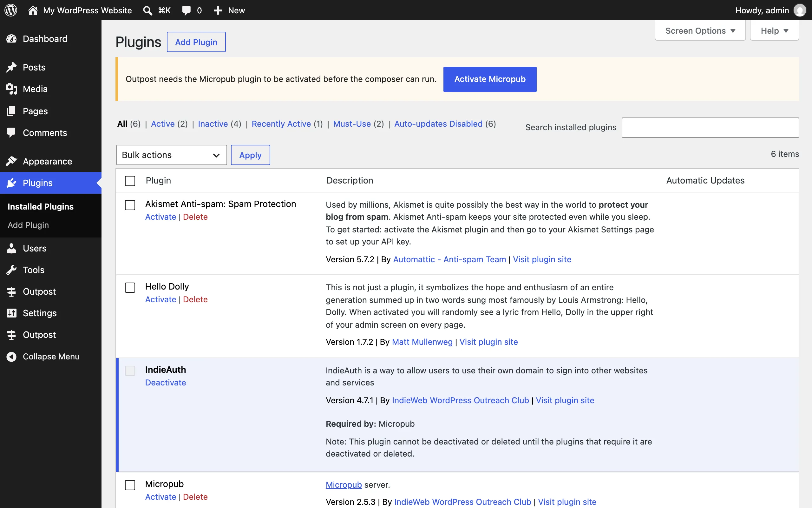Click the '6 items' count text
The width and height of the screenshot is (812, 508).
[785, 154]
